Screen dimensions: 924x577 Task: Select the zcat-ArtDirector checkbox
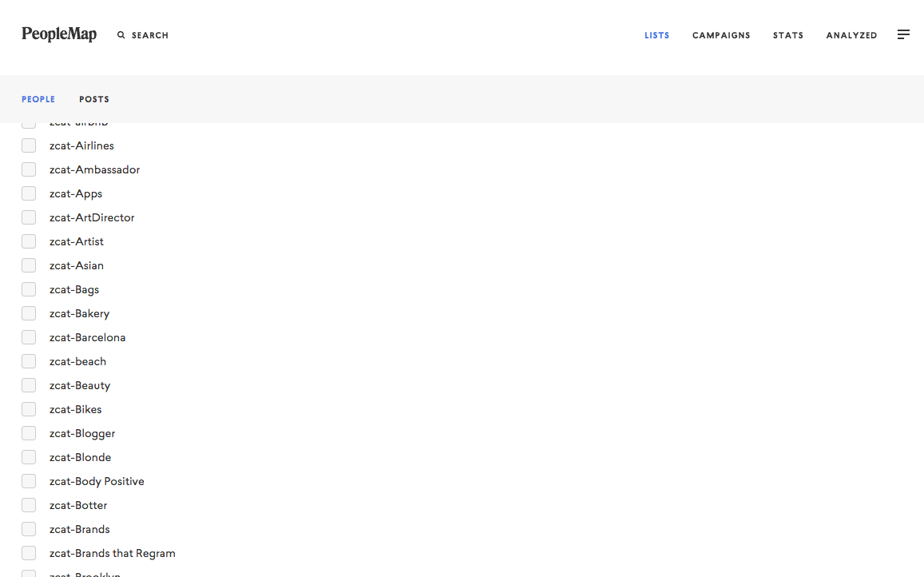pyautogui.click(x=29, y=217)
